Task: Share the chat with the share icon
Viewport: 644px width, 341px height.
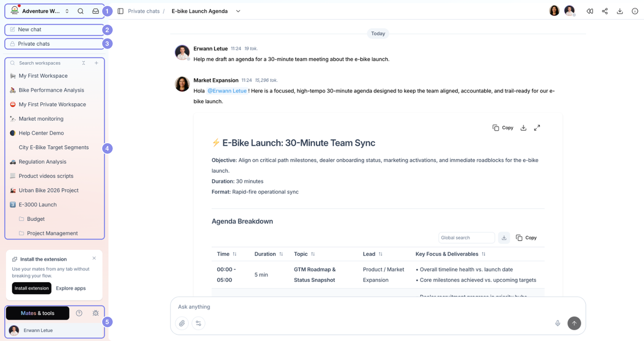Action: tap(605, 11)
